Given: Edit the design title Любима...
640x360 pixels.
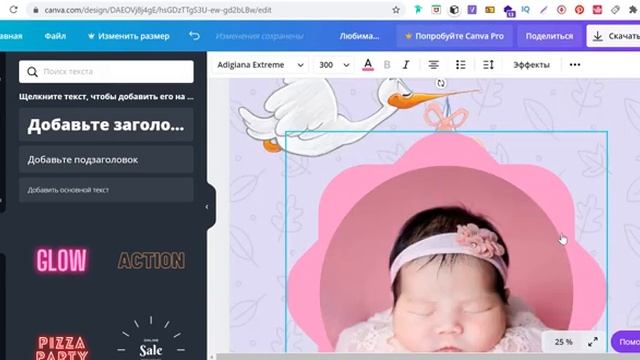Looking at the screenshot, I should (x=359, y=36).
